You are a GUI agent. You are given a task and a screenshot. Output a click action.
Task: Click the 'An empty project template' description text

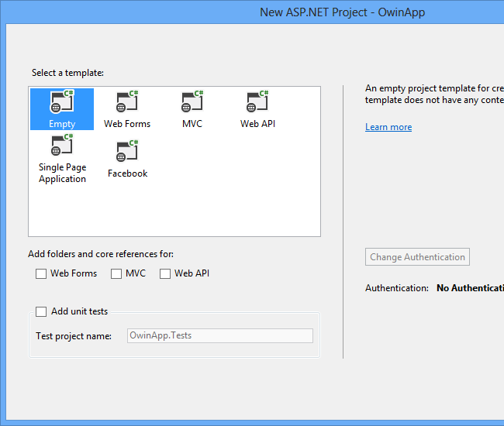pyautogui.click(x=434, y=94)
